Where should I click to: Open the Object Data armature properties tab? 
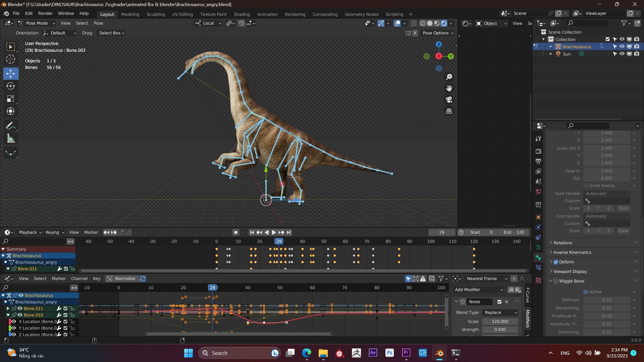pyautogui.click(x=538, y=247)
